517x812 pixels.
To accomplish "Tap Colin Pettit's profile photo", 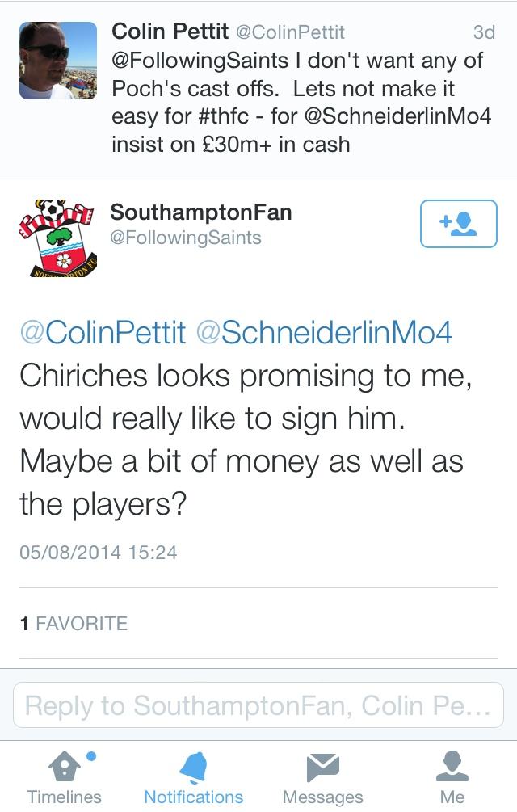I will 57,59.
